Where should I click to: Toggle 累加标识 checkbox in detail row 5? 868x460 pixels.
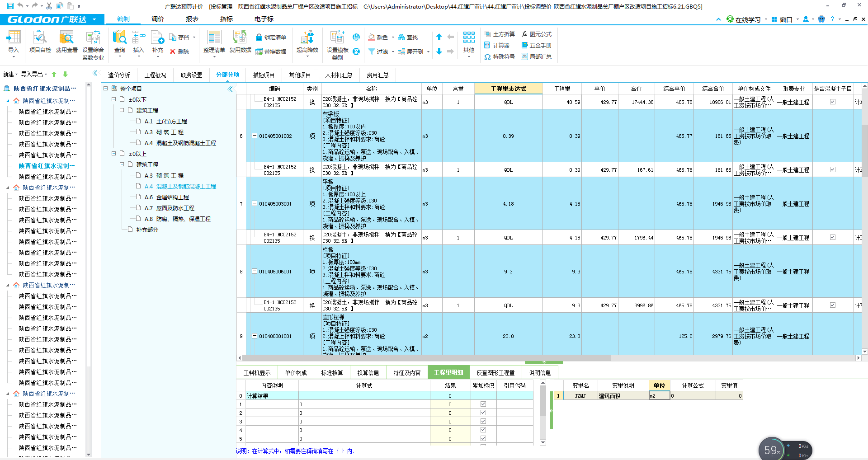(483, 438)
